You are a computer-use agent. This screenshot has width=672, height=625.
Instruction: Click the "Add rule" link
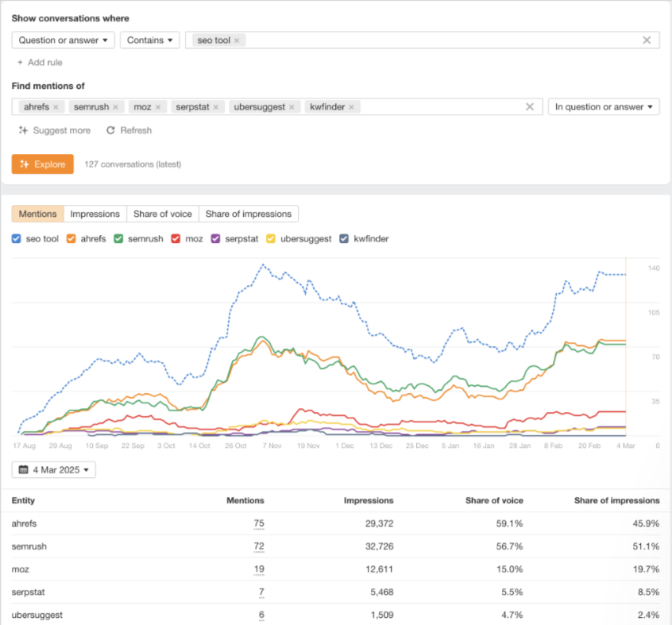coord(40,62)
